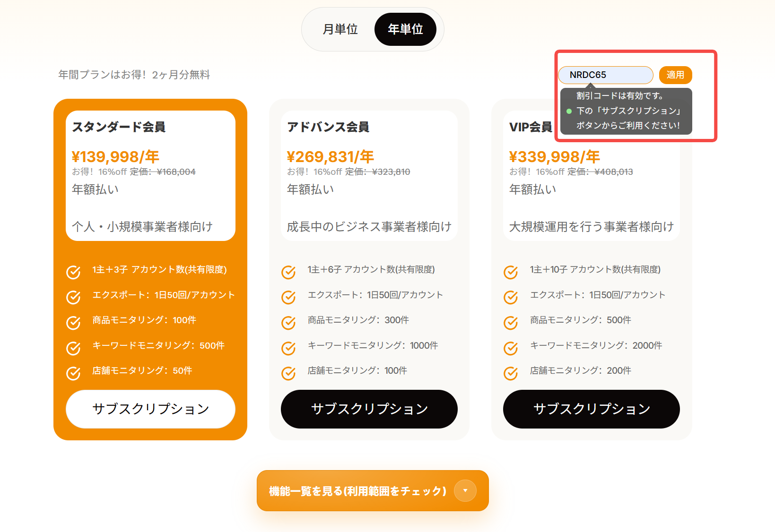Click check icon beside キーワードモニタリング: 500件

[x=73, y=348]
